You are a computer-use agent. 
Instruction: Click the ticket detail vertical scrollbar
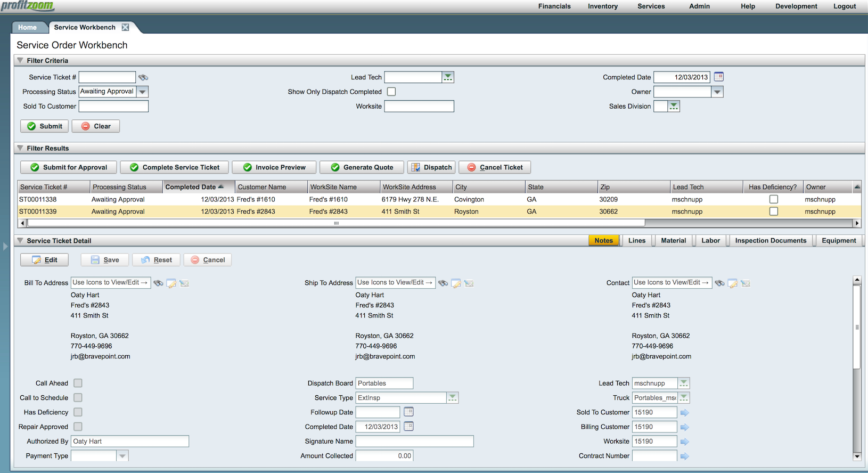click(x=857, y=327)
